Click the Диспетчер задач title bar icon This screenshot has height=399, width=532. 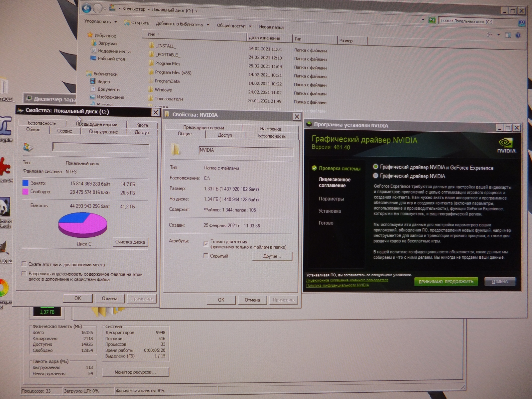click(29, 98)
